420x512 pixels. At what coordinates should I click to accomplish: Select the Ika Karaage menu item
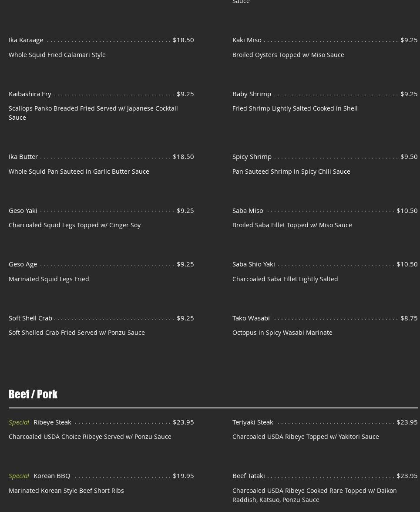coord(26,40)
